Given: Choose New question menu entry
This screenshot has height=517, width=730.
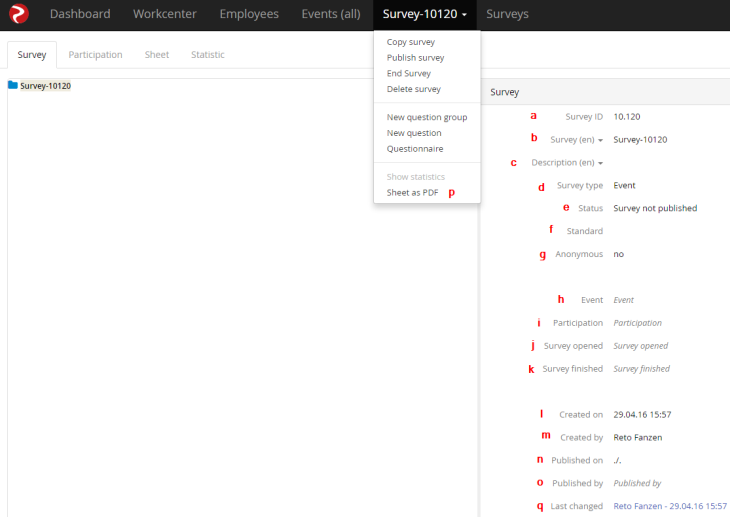Looking at the screenshot, I should pos(414,133).
